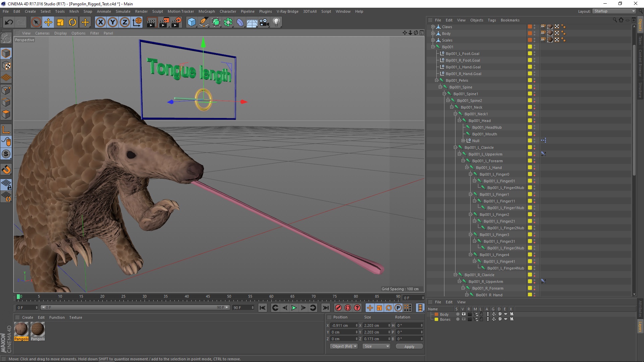Click the MoGraph menu item
Viewport: 644px width, 362px height.
(206, 11)
